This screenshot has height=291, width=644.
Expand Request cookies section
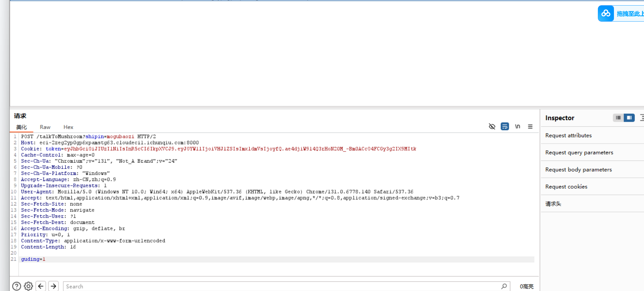(x=566, y=187)
